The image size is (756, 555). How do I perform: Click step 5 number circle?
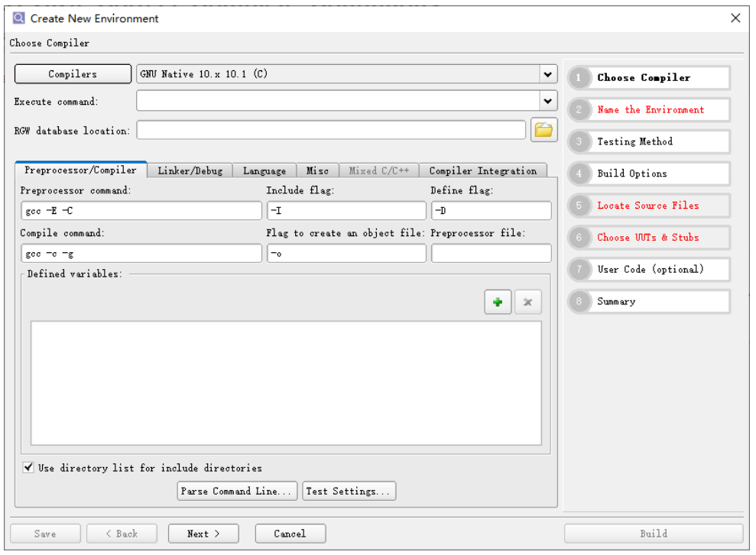click(579, 206)
